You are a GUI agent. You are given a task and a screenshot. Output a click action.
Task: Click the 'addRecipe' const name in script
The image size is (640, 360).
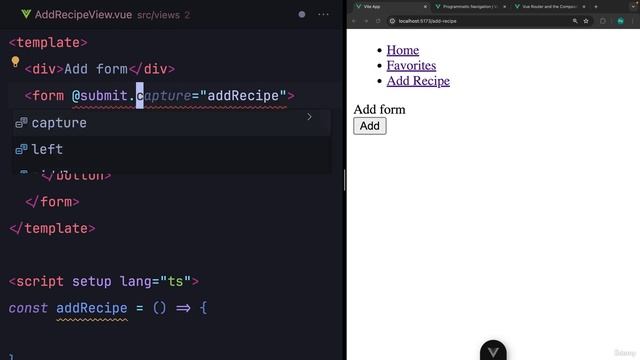point(92,308)
